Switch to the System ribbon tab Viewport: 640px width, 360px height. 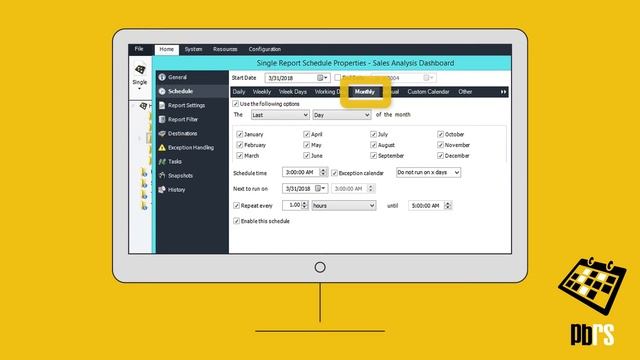193,49
